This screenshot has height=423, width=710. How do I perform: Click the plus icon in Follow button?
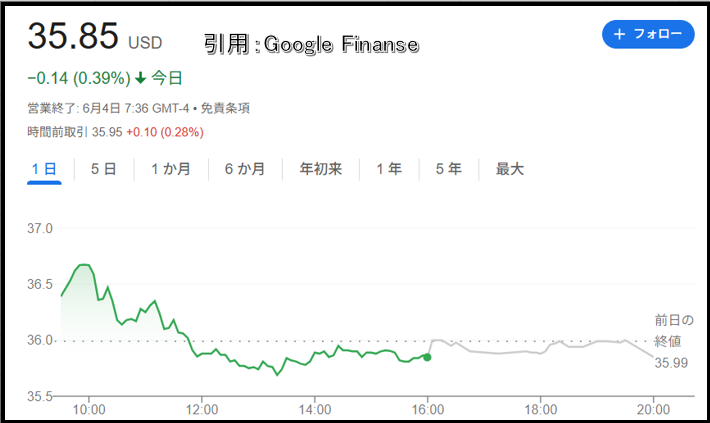coord(619,34)
